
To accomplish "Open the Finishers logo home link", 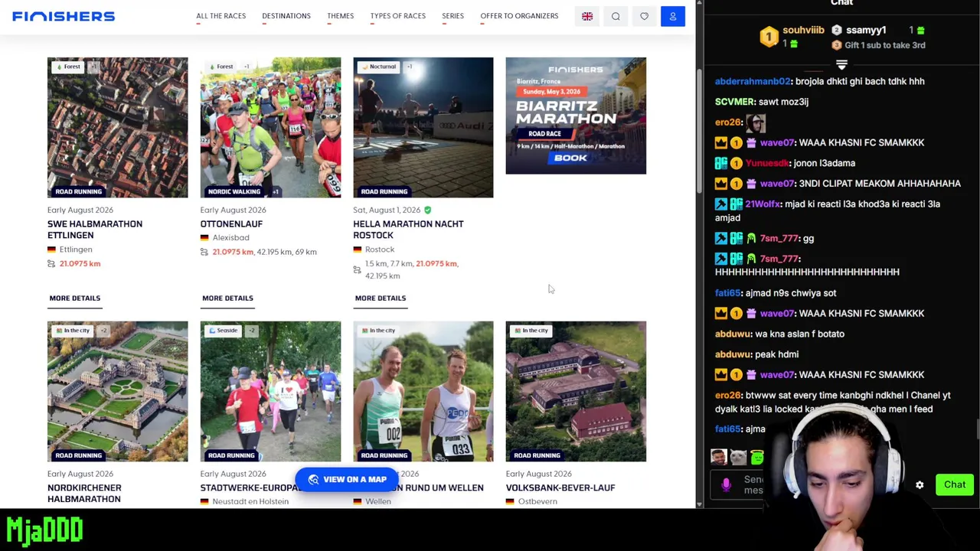I will click(64, 16).
